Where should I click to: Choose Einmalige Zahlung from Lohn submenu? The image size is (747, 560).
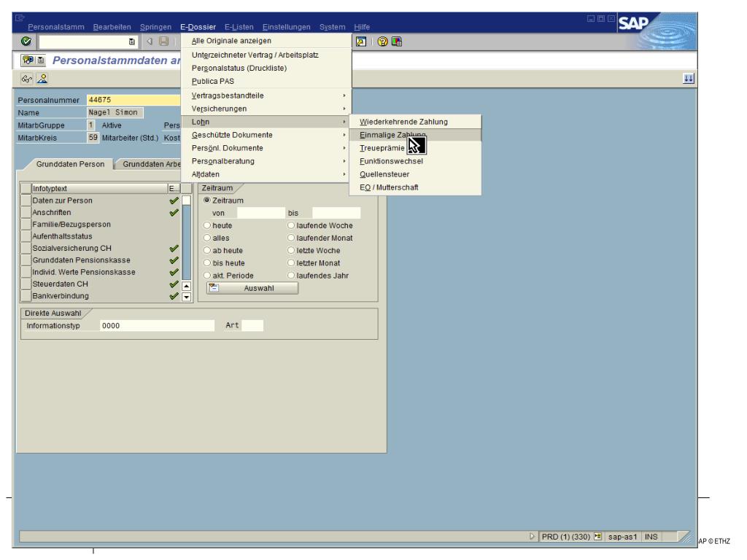coord(415,135)
